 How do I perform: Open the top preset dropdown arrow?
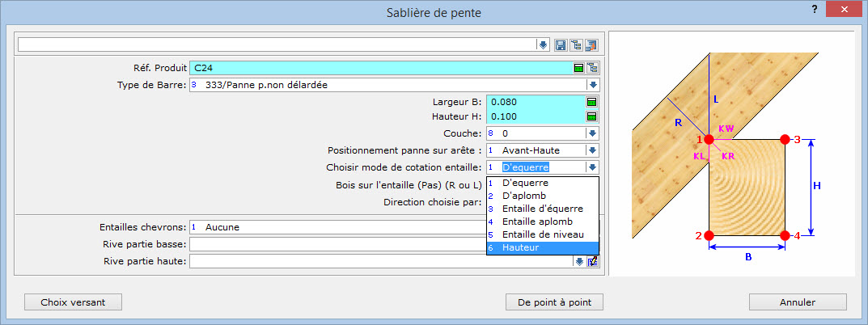pos(543,44)
